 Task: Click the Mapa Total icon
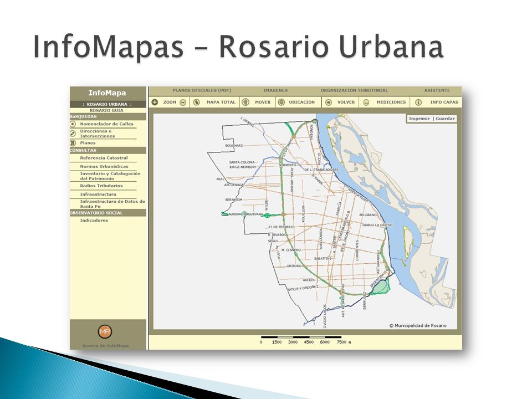coord(196,102)
